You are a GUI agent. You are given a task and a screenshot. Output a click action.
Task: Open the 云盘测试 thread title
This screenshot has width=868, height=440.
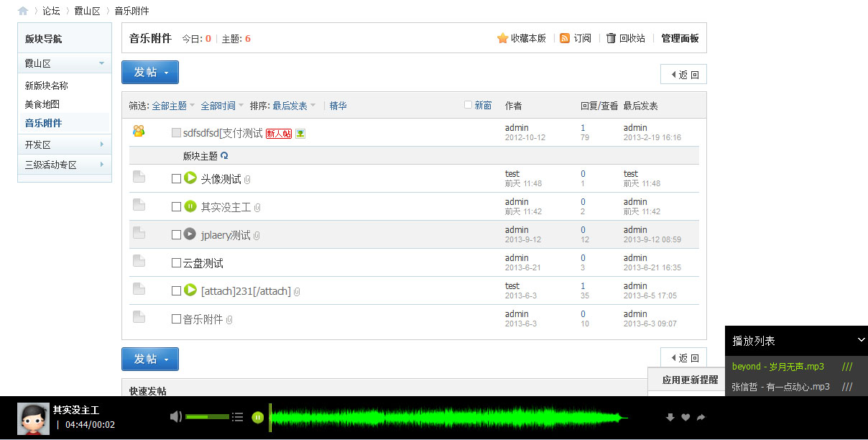point(203,263)
